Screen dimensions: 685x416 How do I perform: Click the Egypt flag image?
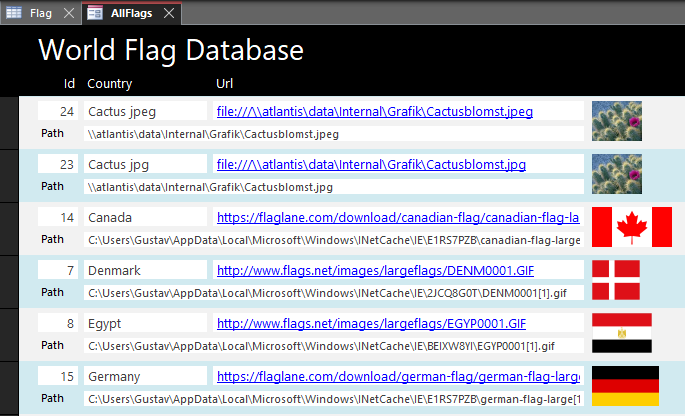click(622, 333)
